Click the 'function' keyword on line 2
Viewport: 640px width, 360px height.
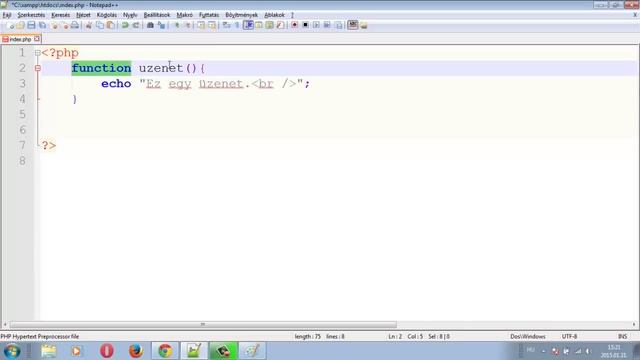click(x=101, y=68)
